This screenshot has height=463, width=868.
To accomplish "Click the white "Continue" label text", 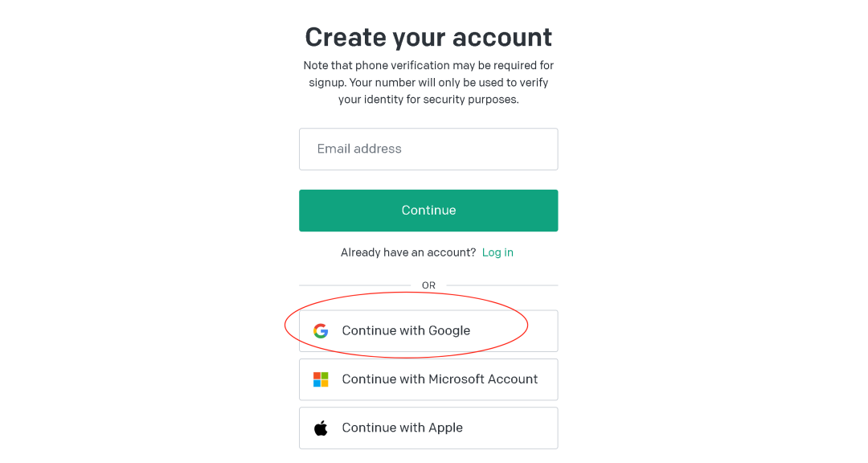I will (x=428, y=211).
